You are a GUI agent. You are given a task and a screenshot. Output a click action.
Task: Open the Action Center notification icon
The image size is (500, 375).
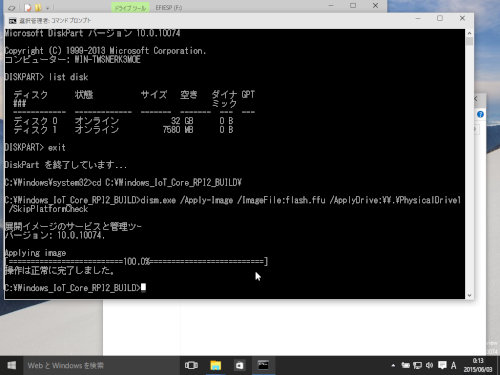(x=442, y=366)
